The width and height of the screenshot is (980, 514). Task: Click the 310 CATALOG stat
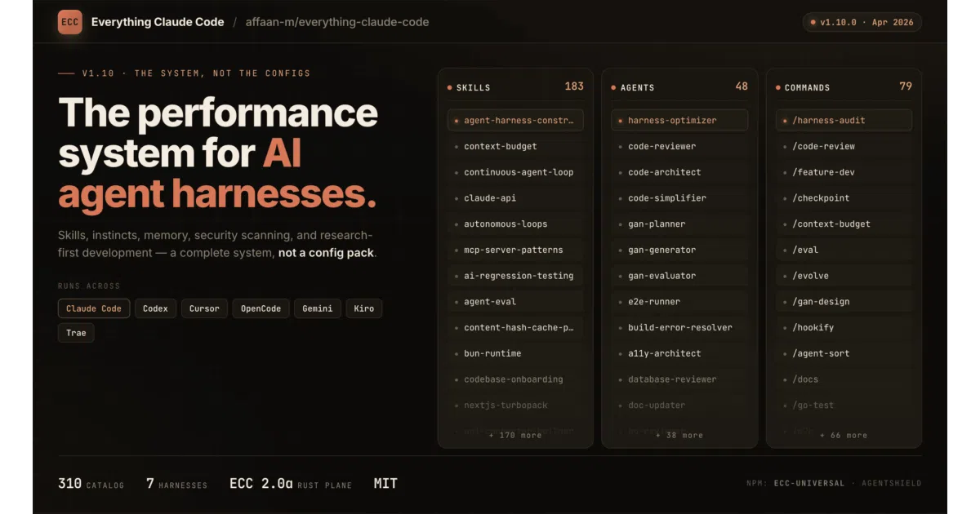click(x=91, y=484)
